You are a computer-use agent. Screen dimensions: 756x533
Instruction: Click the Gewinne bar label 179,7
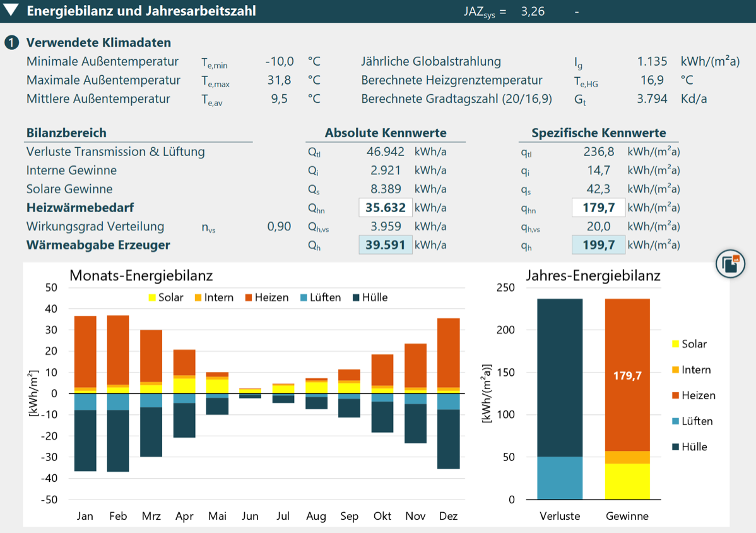(x=627, y=376)
